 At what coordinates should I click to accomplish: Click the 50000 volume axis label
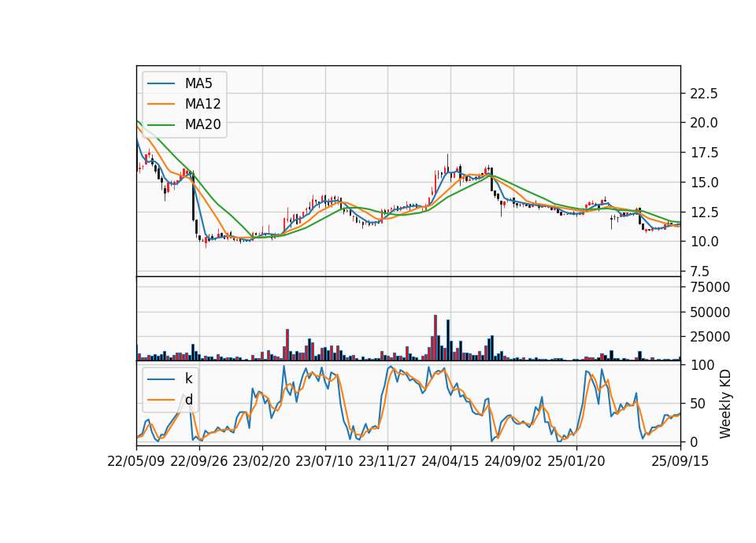tap(710, 312)
